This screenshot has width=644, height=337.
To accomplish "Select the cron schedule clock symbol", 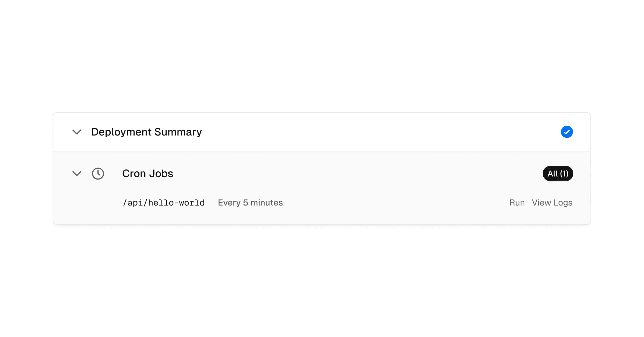I will coord(98,174).
